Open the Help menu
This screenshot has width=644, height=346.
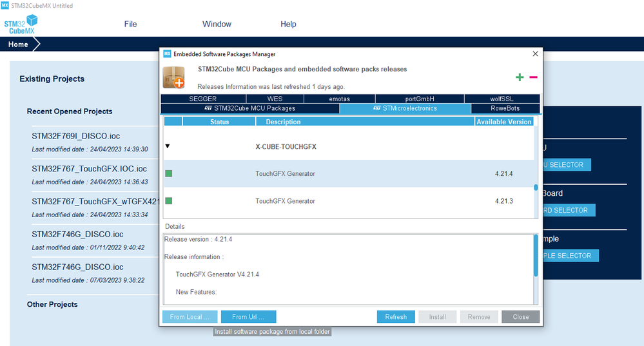(288, 24)
